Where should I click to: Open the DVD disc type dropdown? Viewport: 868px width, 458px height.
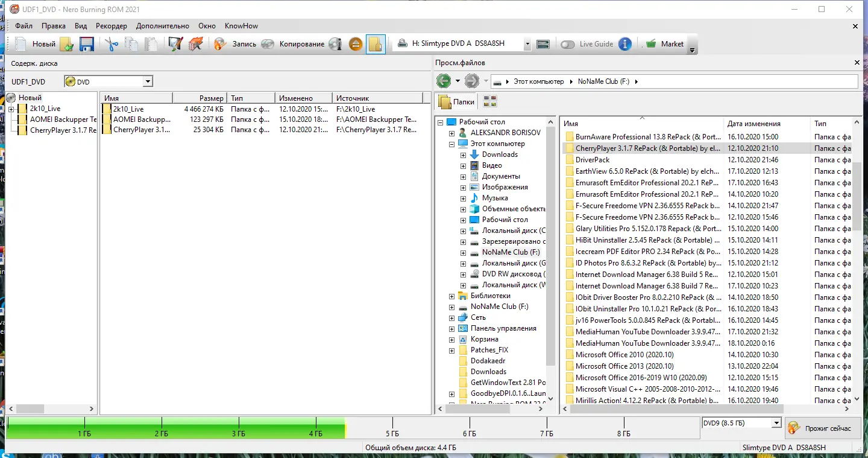click(x=108, y=81)
